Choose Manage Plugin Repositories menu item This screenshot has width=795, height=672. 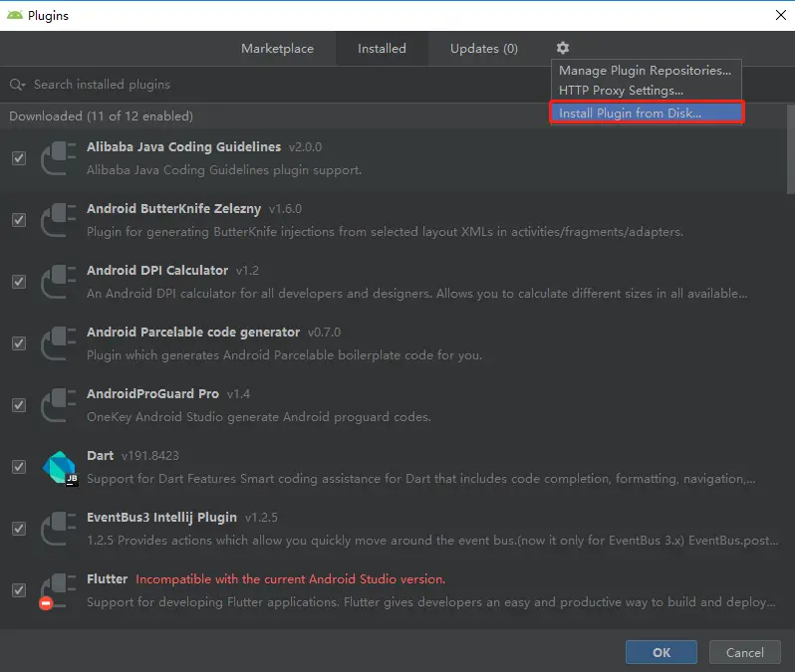click(645, 71)
